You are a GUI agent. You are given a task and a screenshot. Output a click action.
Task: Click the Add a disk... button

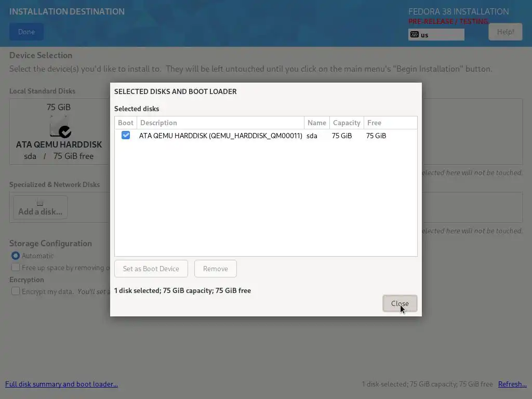[x=40, y=207]
